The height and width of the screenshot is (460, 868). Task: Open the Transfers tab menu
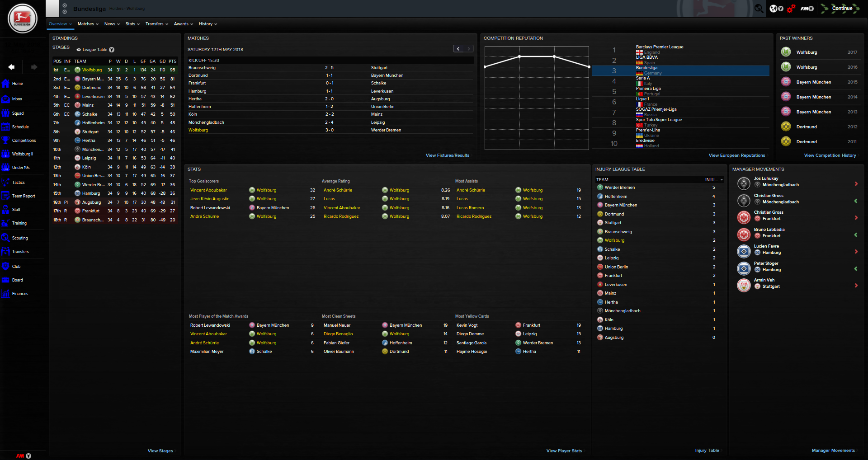click(156, 24)
